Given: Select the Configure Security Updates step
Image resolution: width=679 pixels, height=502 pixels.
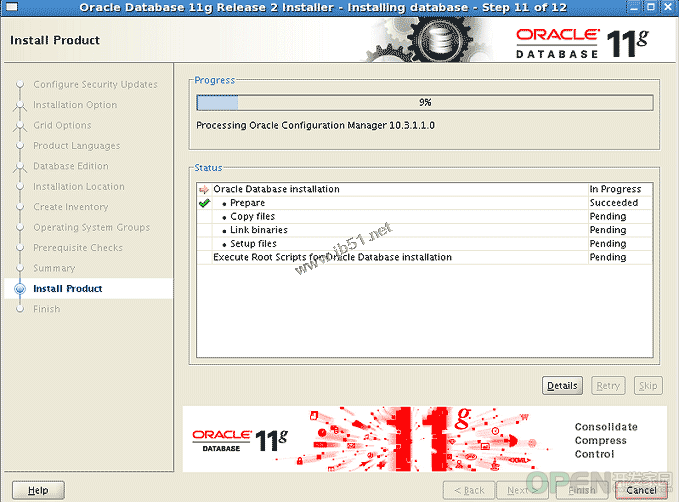Looking at the screenshot, I should pos(95,84).
